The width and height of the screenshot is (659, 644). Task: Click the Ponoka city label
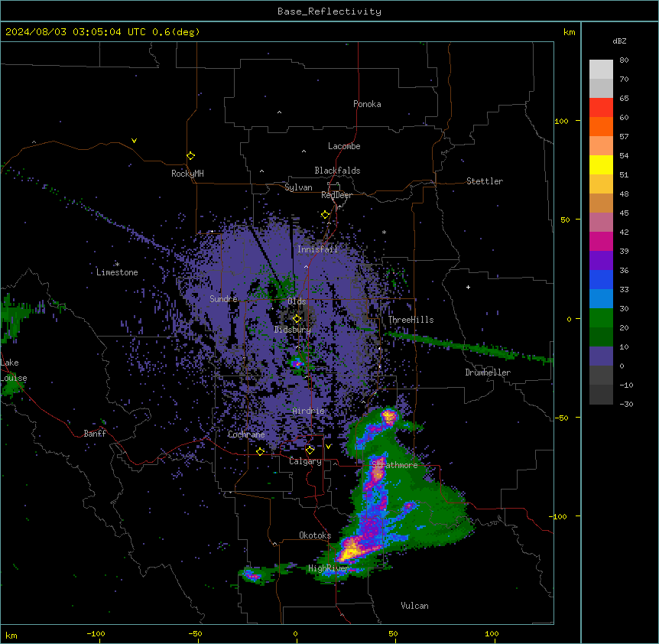367,104
